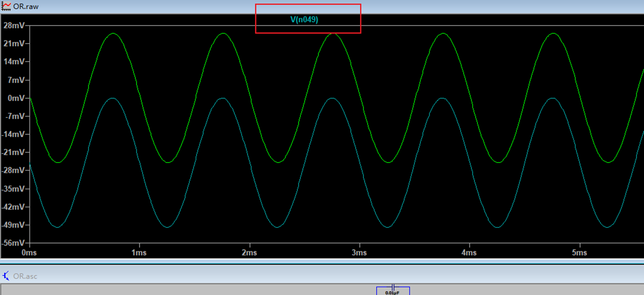Click the 28mV vertical axis label
This screenshot has width=644, height=295.
[x=14, y=25]
